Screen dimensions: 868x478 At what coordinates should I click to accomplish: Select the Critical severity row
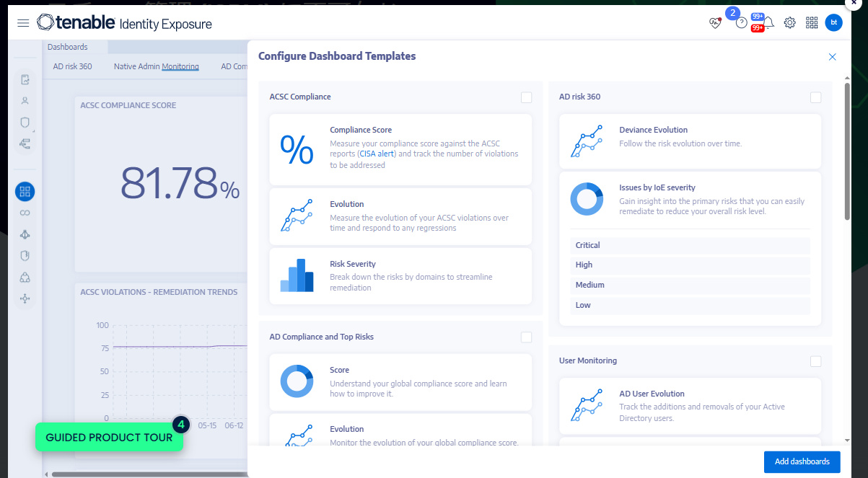(x=690, y=245)
